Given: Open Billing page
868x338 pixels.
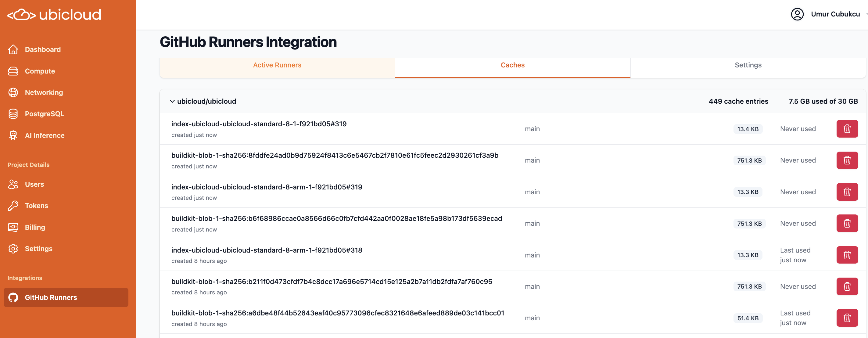Looking at the screenshot, I should pyautogui.click(x=35, y=227).
